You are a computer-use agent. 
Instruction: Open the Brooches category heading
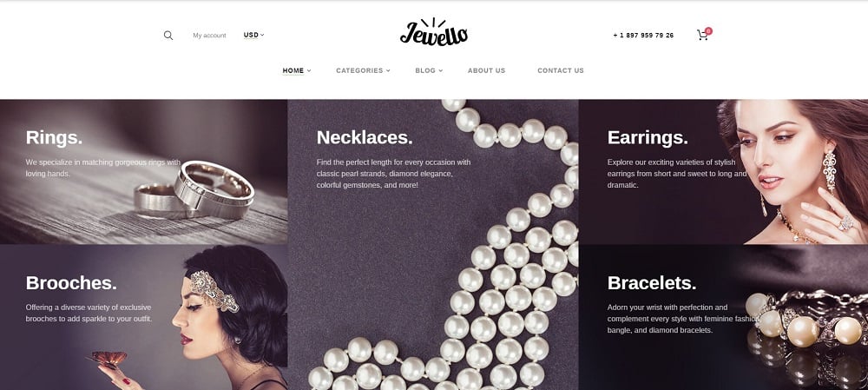(x=71, y=283)
